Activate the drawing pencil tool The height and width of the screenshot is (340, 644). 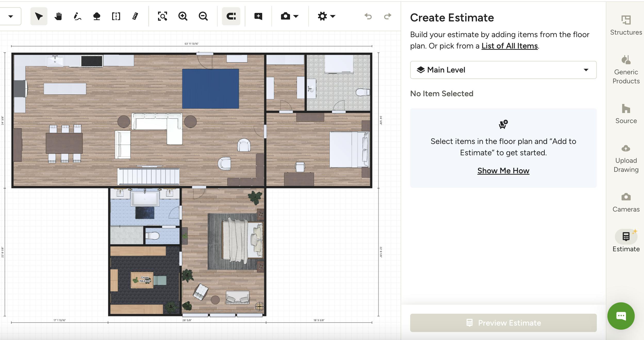pyautogui.click(x=77, y=16)
